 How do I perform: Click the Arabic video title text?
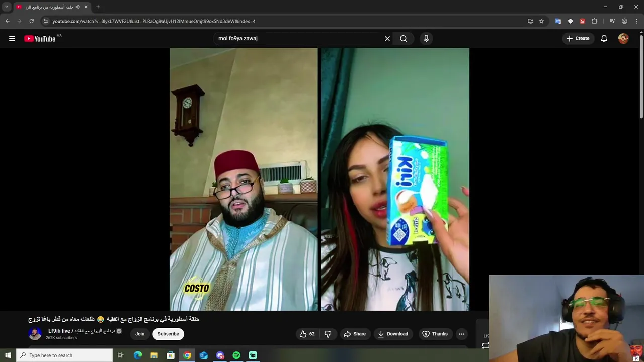[x=114, y=319]
